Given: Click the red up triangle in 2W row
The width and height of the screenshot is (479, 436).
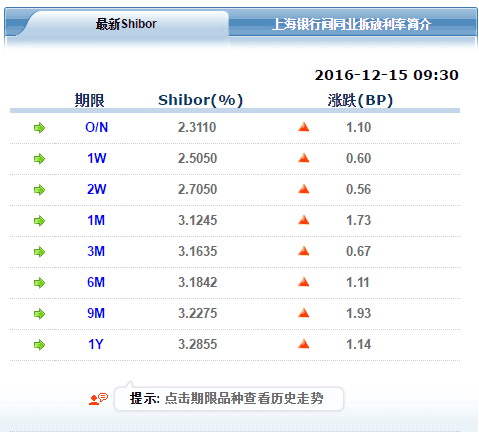Looking at the screenshot, I should click(304, 189).
